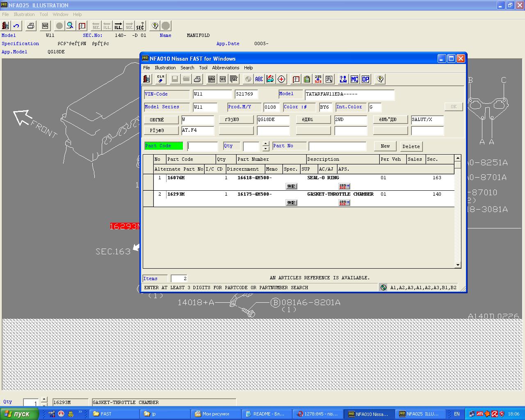This screenshot has width=525, height=420.
Task: Click the car illustration icon
Action: click(x=270, y=79)
